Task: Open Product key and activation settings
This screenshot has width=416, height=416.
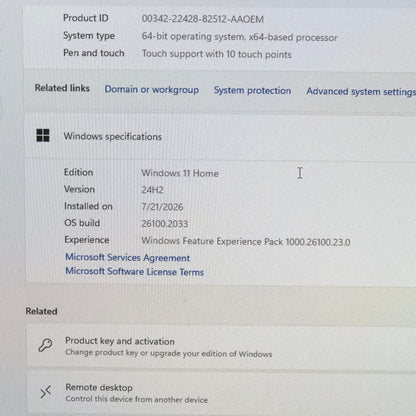Action: tap(221, 347)
